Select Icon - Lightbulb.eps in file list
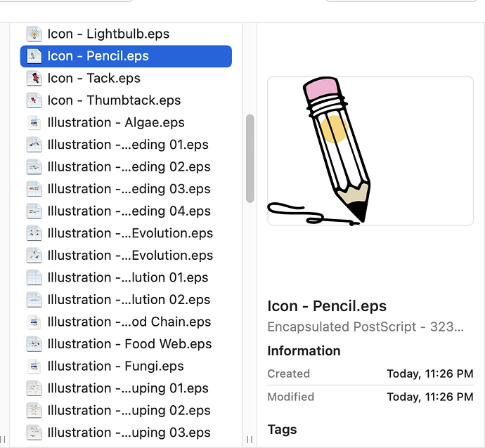485x448 pixels. click(126, 34)
